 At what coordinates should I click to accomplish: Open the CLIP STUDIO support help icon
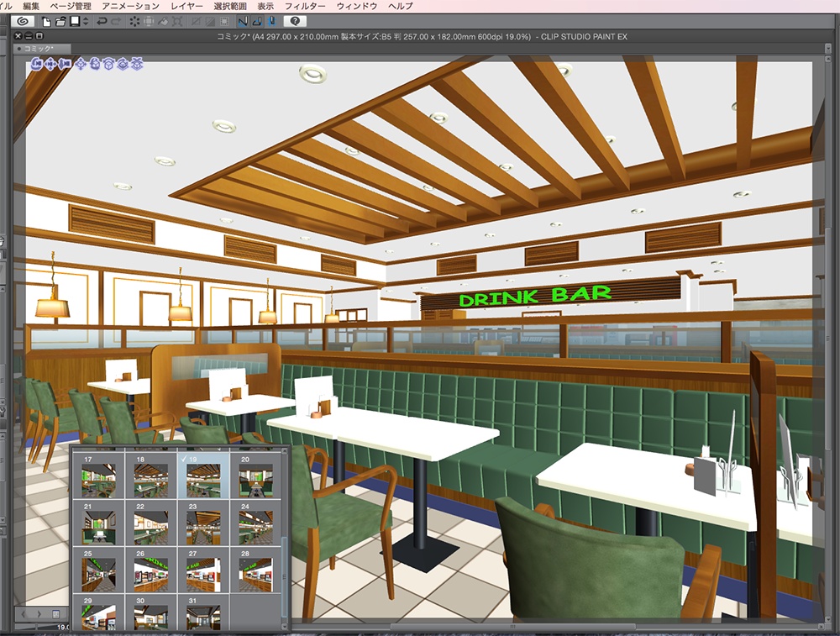[x=295, y=22]
